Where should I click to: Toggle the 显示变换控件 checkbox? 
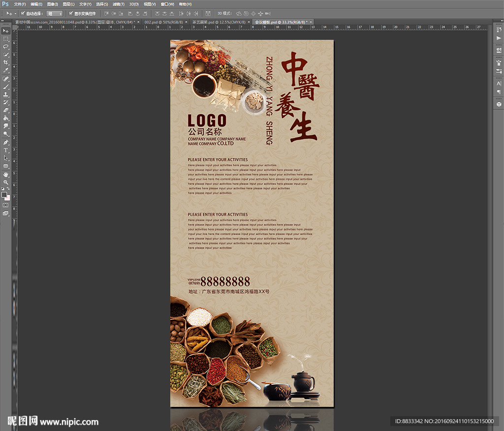tap(71, 13)
